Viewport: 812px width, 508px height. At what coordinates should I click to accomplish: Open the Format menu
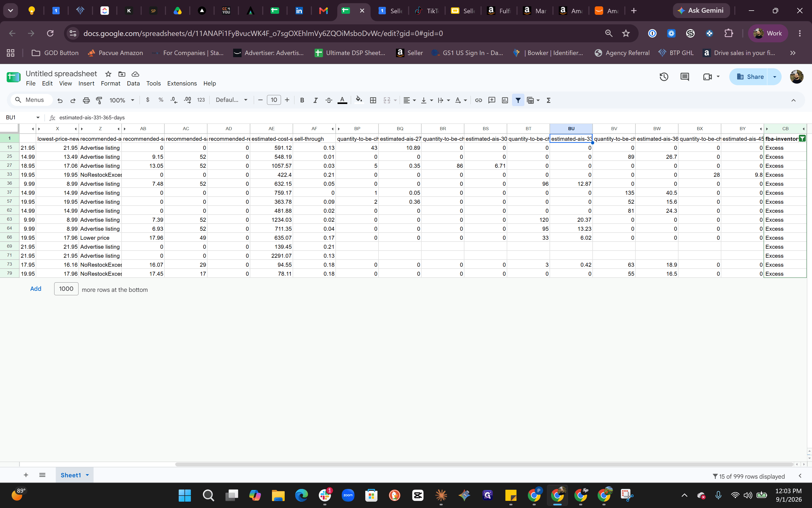[110, 83]
